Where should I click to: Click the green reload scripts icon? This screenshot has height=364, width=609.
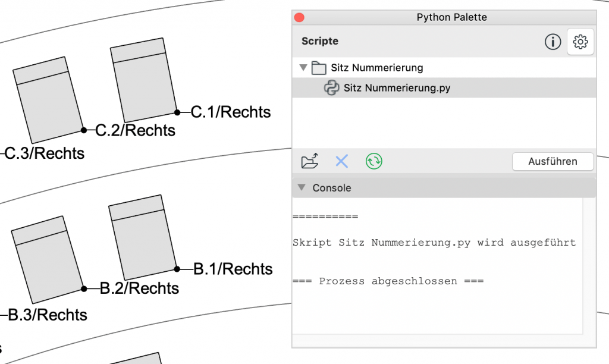pos(374,161)
